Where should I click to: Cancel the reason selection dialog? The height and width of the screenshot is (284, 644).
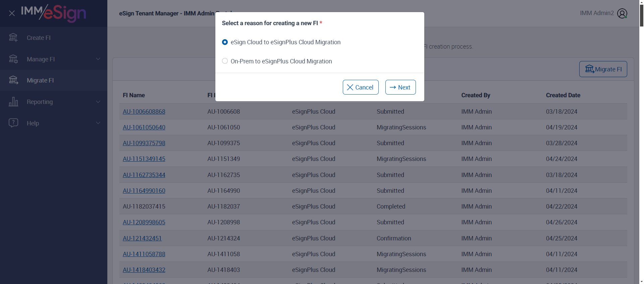click(360, 87)
